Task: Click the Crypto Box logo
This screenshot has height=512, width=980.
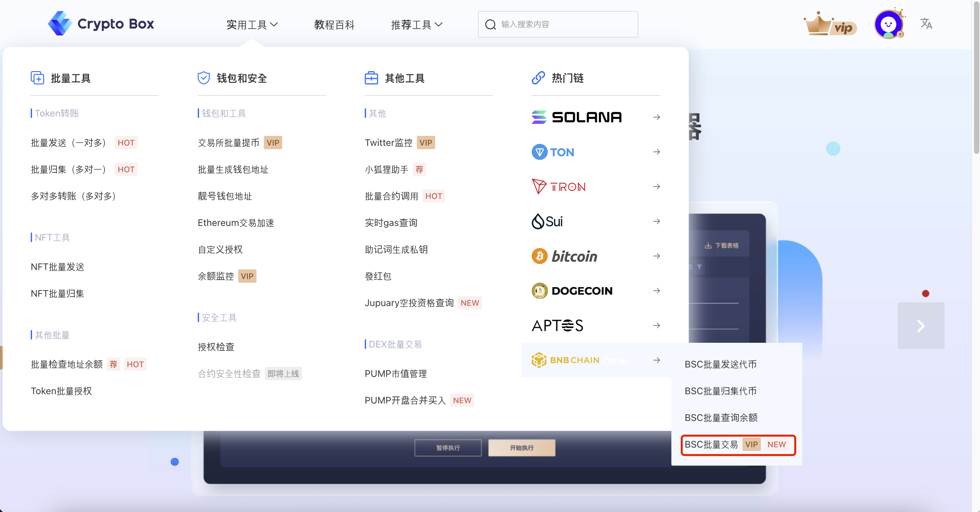Action: [x=101, y=24]
